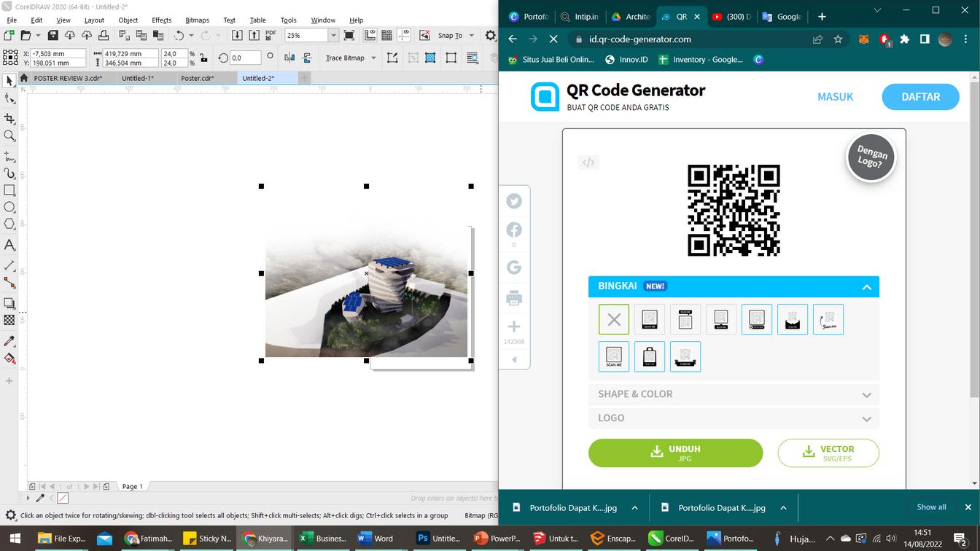Viewport: 980px width, 551px height.
Task: Share the QR code on Facebook
Action: click(x=514, y=230)
